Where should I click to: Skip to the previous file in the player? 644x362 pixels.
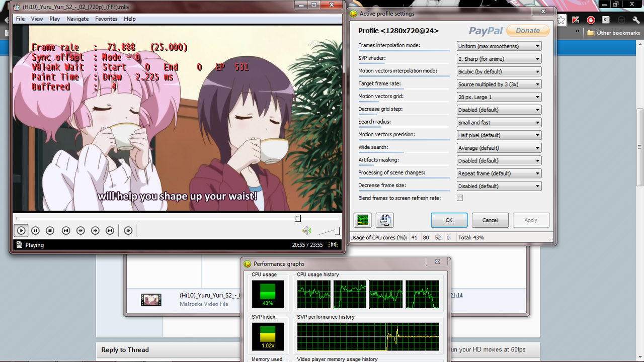point(65,231)
